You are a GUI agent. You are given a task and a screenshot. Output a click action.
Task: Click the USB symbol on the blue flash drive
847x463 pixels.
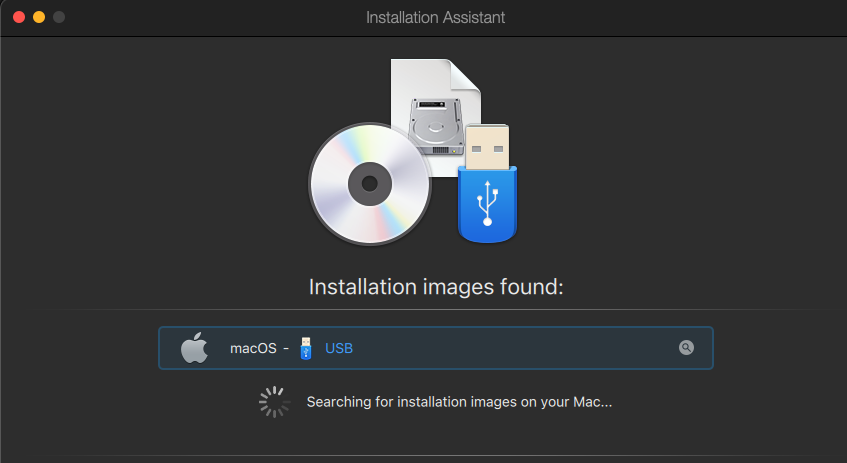tap(488, 202)
